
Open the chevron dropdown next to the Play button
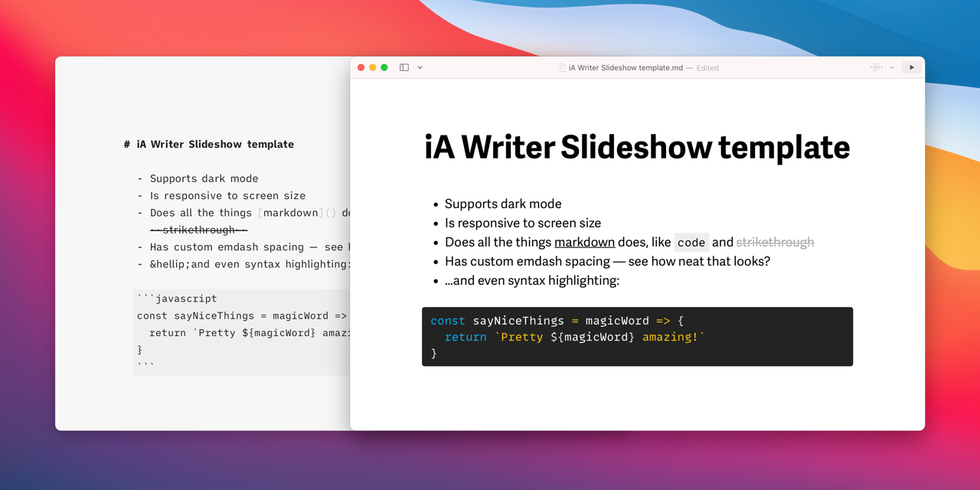(x=891, y=67)
